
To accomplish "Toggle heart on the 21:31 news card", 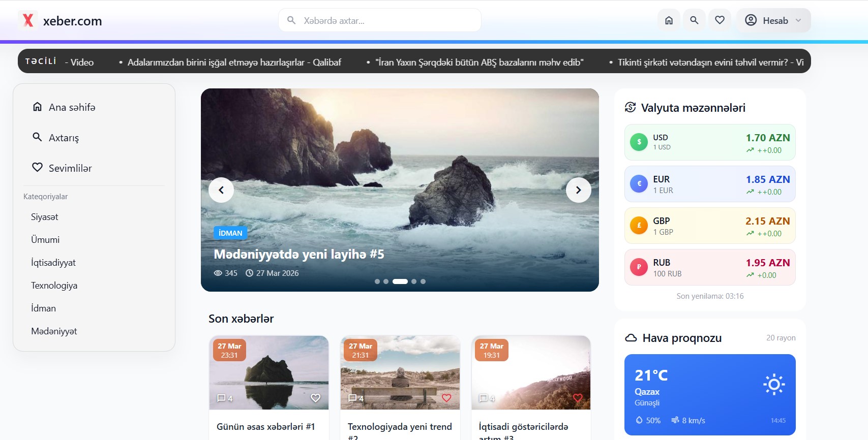I will point(446,398).
